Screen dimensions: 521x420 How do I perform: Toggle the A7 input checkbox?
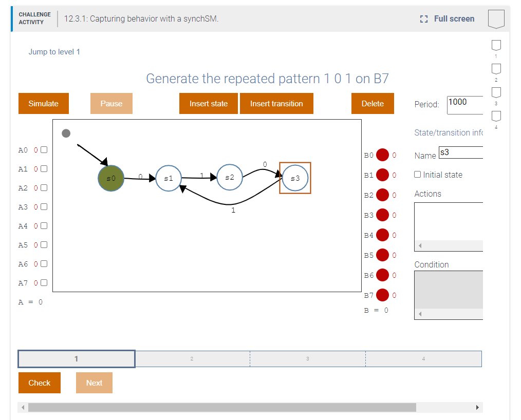tap(44, 282)
